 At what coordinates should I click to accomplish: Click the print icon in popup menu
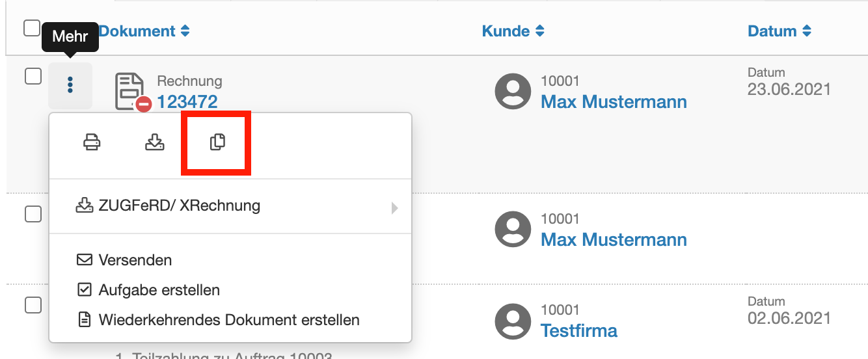[x=92, y=142]
